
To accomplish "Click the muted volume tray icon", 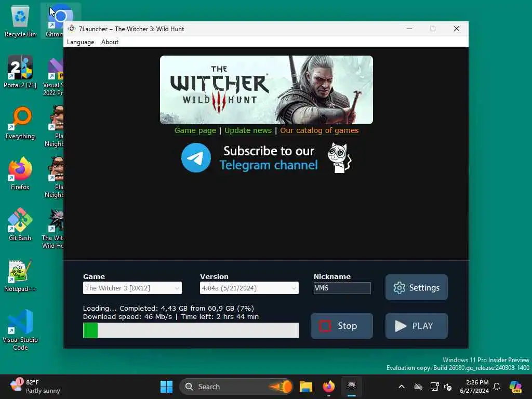I will click(x=448, y=387).
